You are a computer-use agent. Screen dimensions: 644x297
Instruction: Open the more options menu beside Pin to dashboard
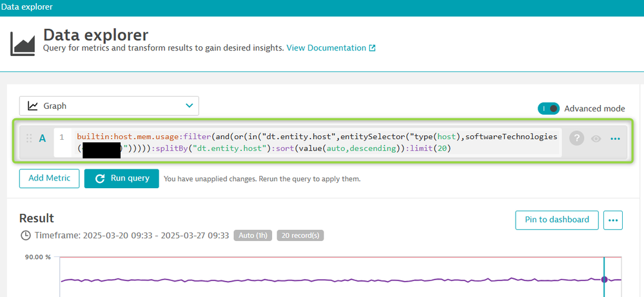(613, 220)
